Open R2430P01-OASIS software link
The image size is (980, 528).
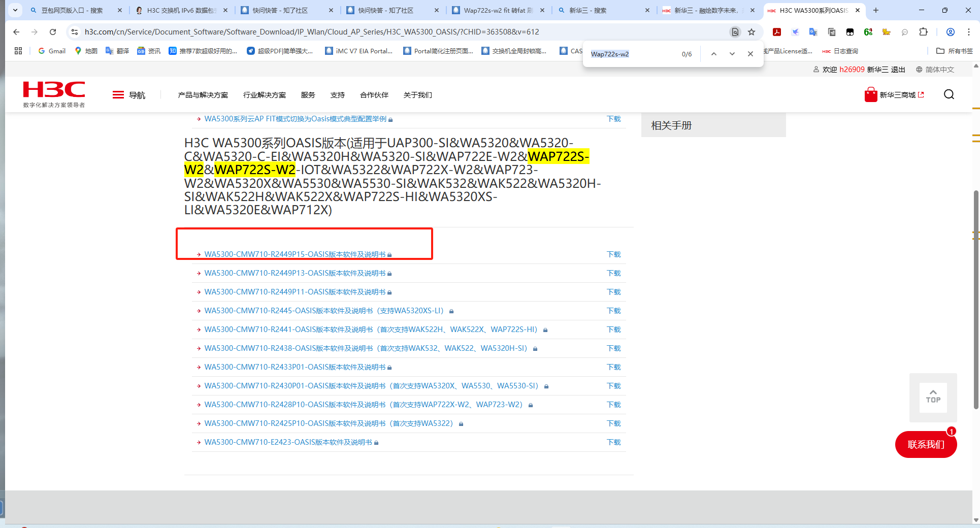373,386
